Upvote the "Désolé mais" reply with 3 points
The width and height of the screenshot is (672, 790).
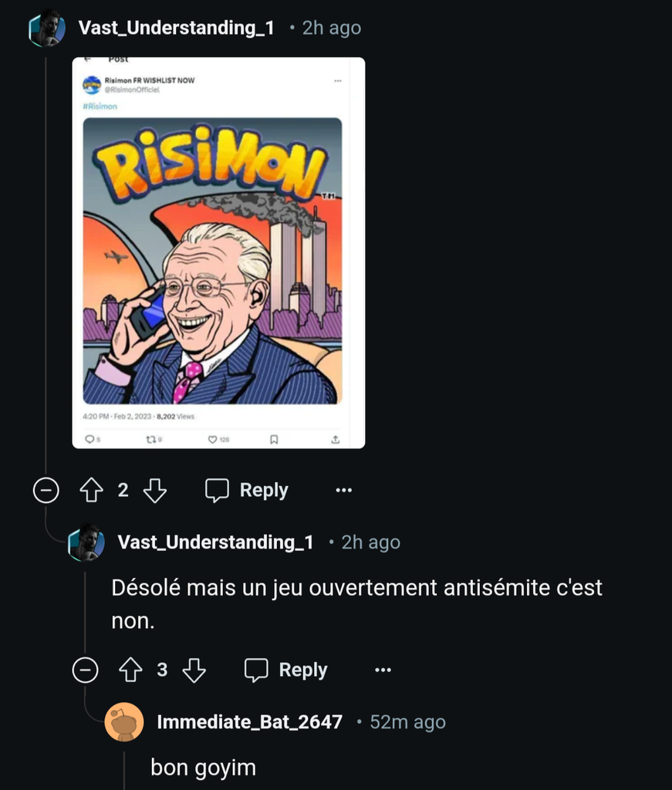click(x=131, y=670)
